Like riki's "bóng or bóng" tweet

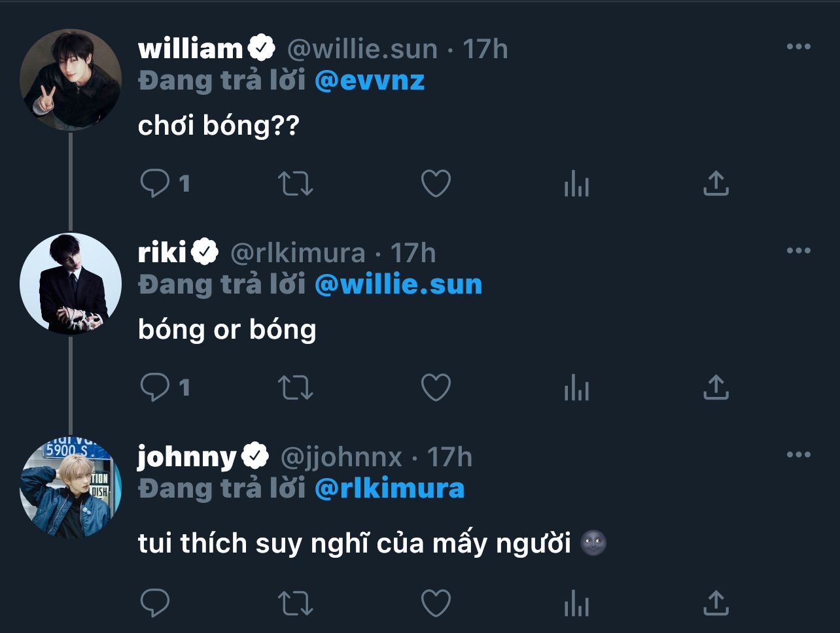tap(436, 388)
